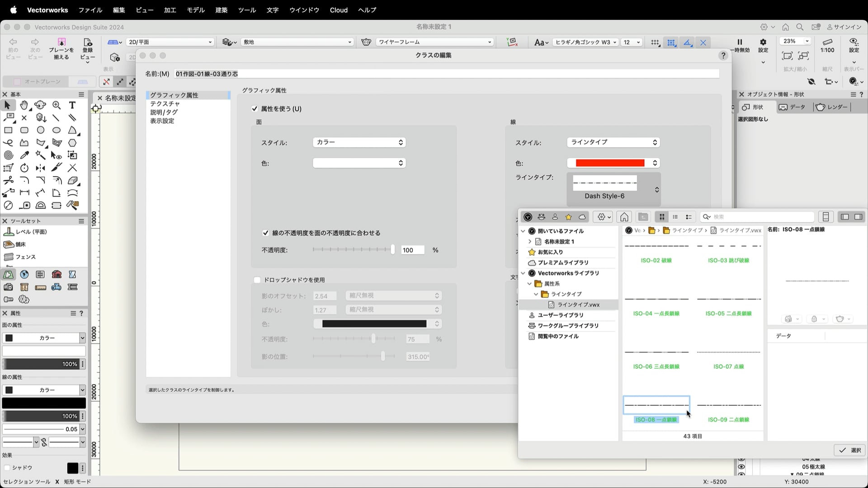Select the Fillet tool
Screen dimensions: 868x488
coord(24,181)
